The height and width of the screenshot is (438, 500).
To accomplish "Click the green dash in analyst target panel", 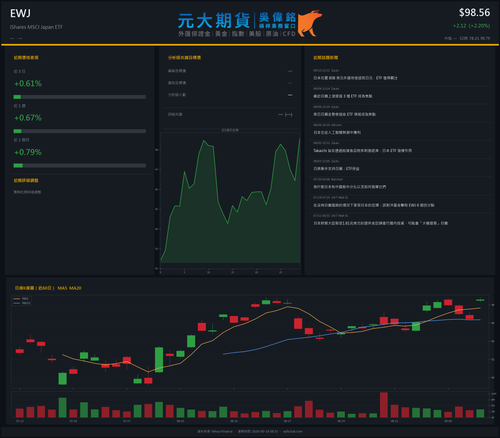I will point(290,71).
